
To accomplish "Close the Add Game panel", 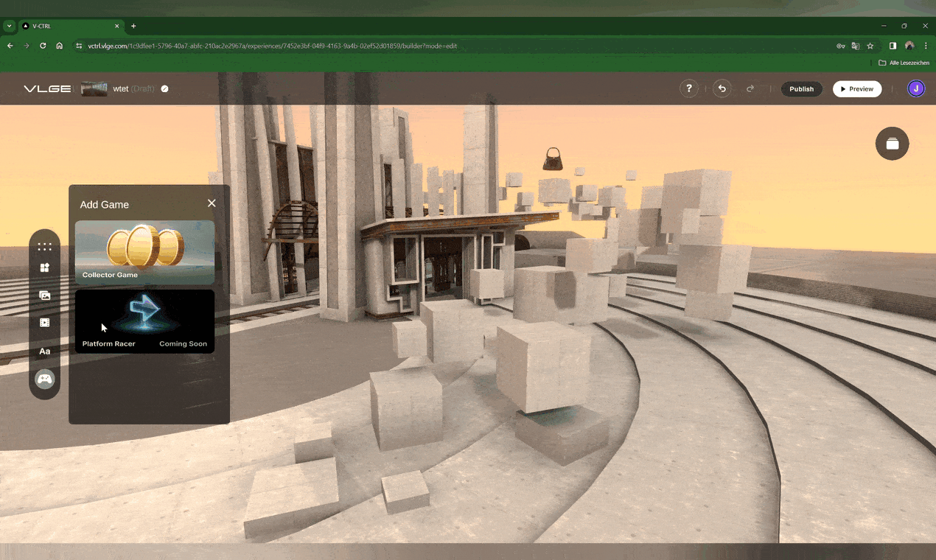I will (212, 203).
